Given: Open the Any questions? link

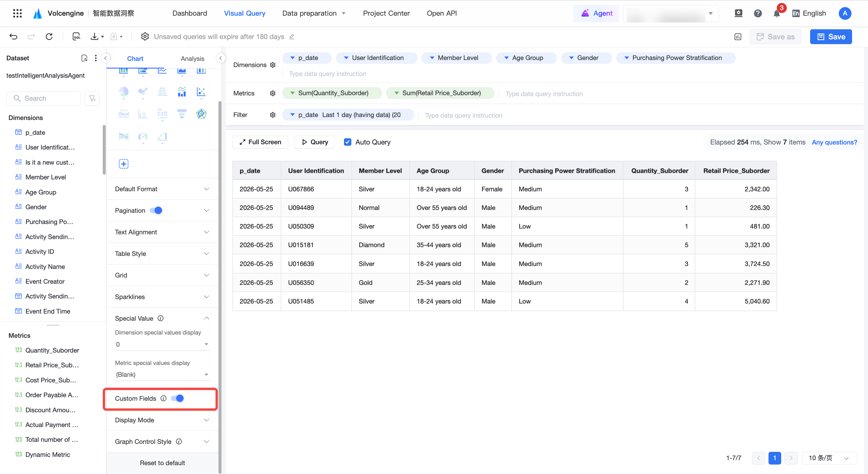Looking at the screenshot, I should (x=834, y=142).
